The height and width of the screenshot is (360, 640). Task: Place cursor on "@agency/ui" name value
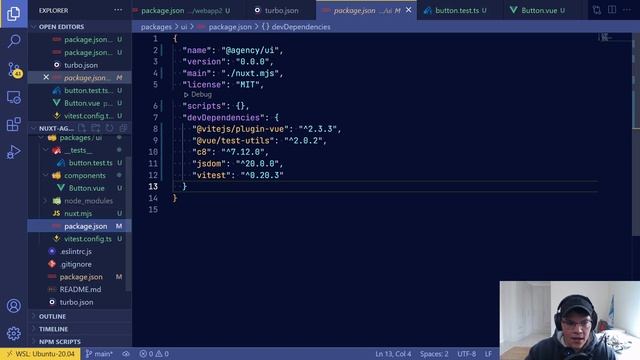tap(250, 50)
